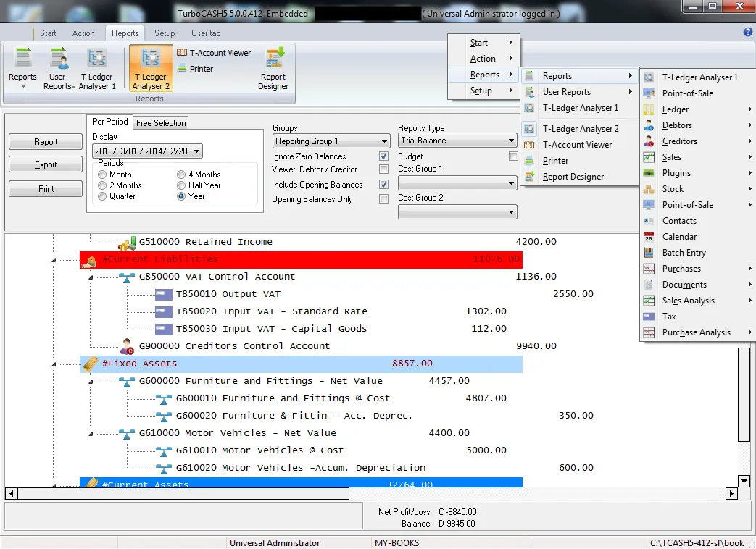The width and height of the screenshot is (756, 549).
Task: Open the Display date range dropdown
Action: pos(148,151)
